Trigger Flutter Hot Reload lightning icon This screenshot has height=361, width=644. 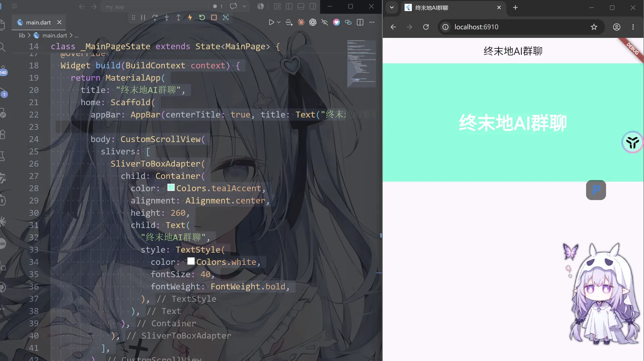tap(190, 17)
